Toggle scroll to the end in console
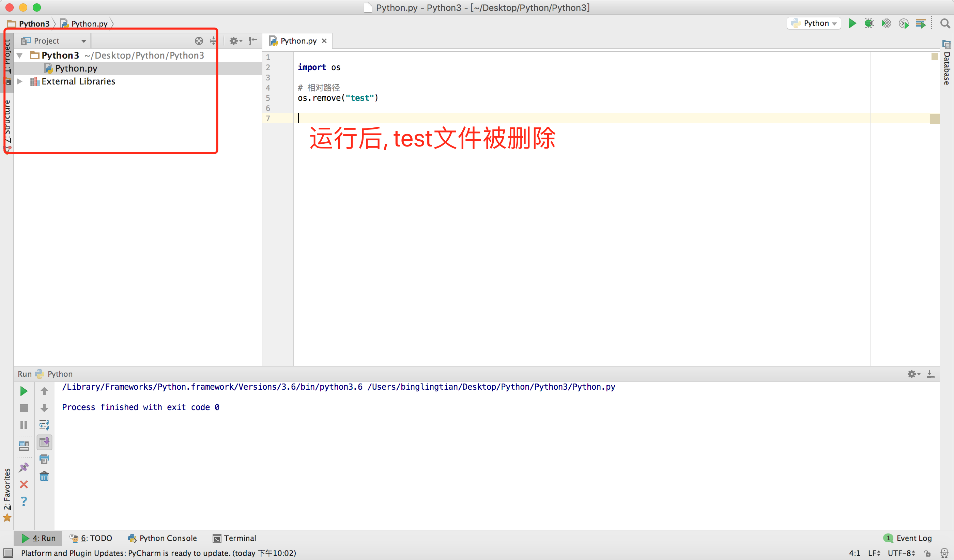This screenshot has height=560, width=954. [44, 442]
